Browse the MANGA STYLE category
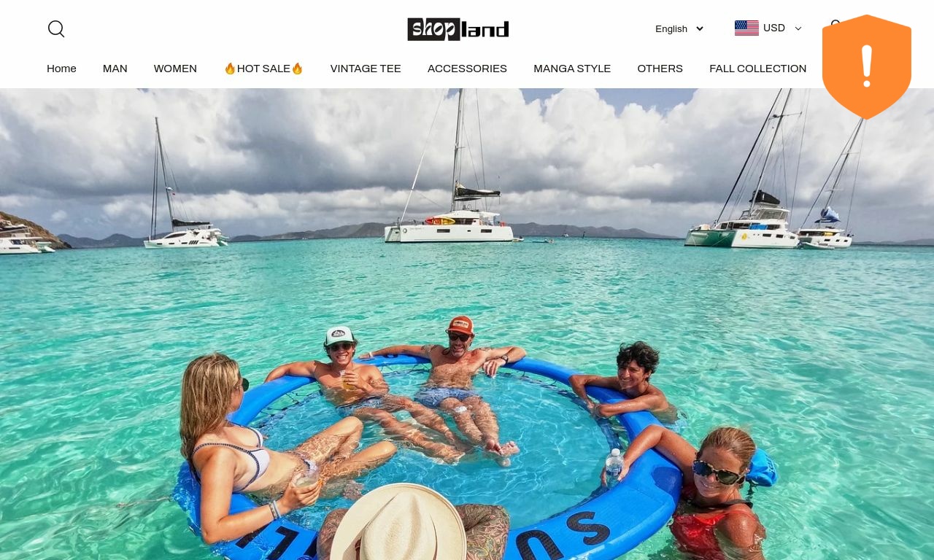This screenshot has width=934, height=560. [572, 69]
